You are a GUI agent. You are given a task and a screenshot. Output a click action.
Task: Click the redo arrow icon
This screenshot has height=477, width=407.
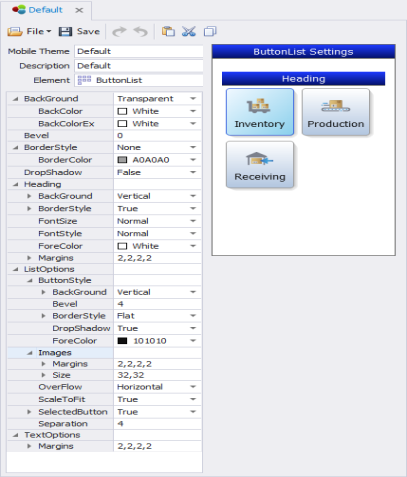click(119, 32)
